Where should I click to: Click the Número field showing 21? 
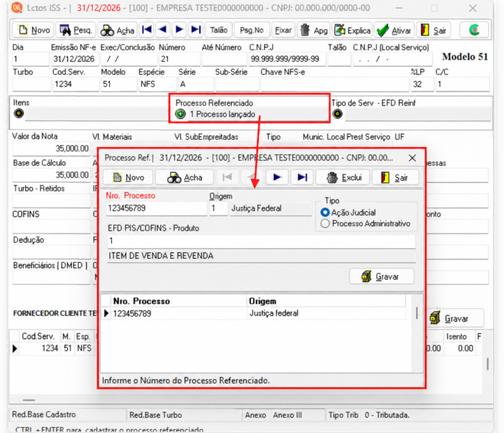(179, 59)
